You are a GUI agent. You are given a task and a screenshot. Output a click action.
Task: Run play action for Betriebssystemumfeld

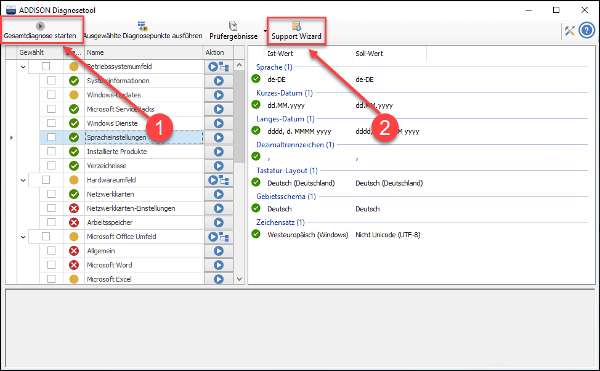tap(213, 67)
